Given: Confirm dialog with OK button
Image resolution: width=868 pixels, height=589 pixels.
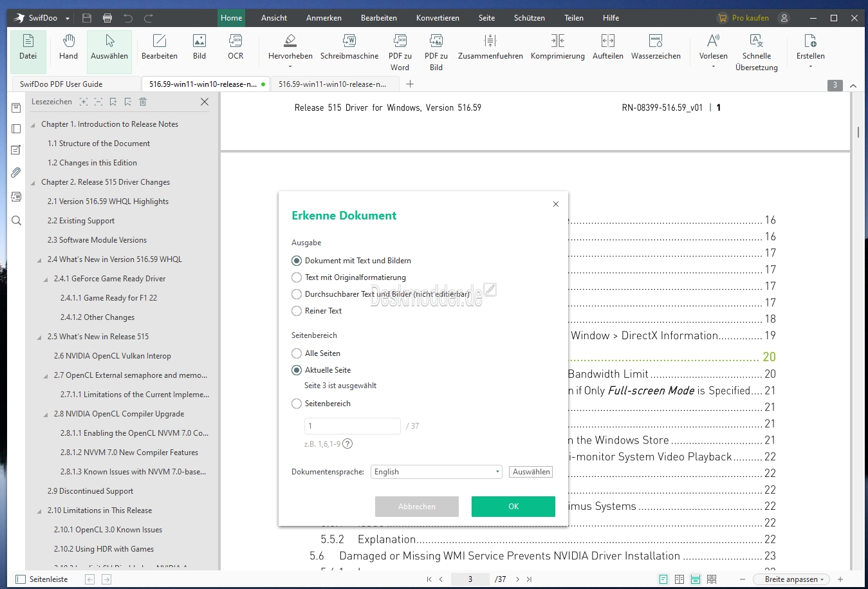Looking at the screenshot, I should click(513, 507).
